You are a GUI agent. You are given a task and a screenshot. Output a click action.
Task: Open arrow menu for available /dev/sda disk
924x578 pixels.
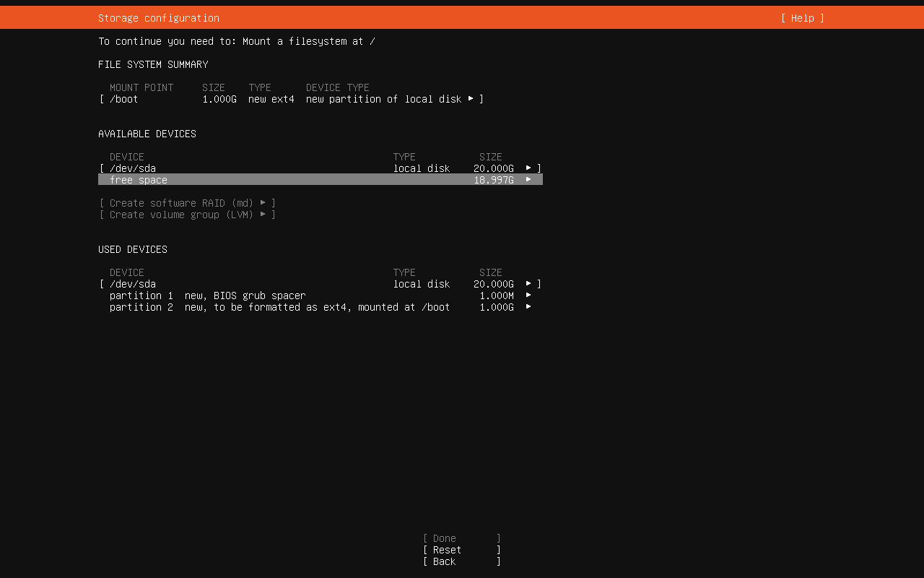pyautogui.click(x=528, y=168)
